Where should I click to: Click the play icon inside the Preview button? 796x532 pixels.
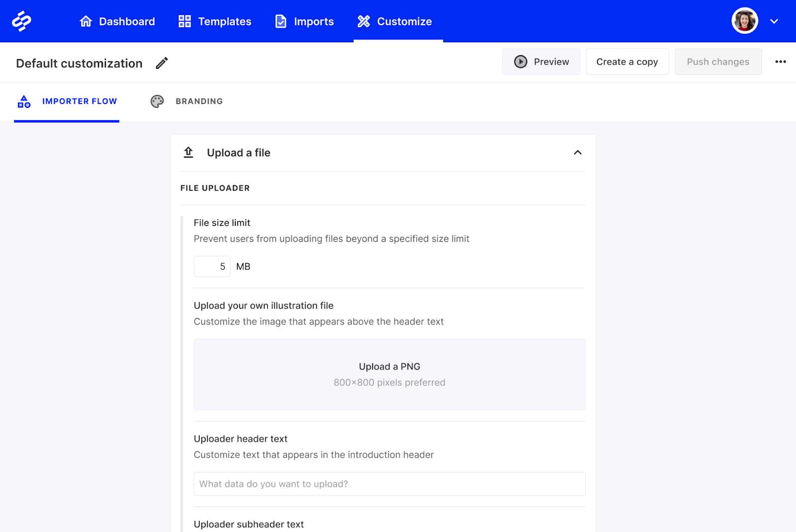click(520, 62)
